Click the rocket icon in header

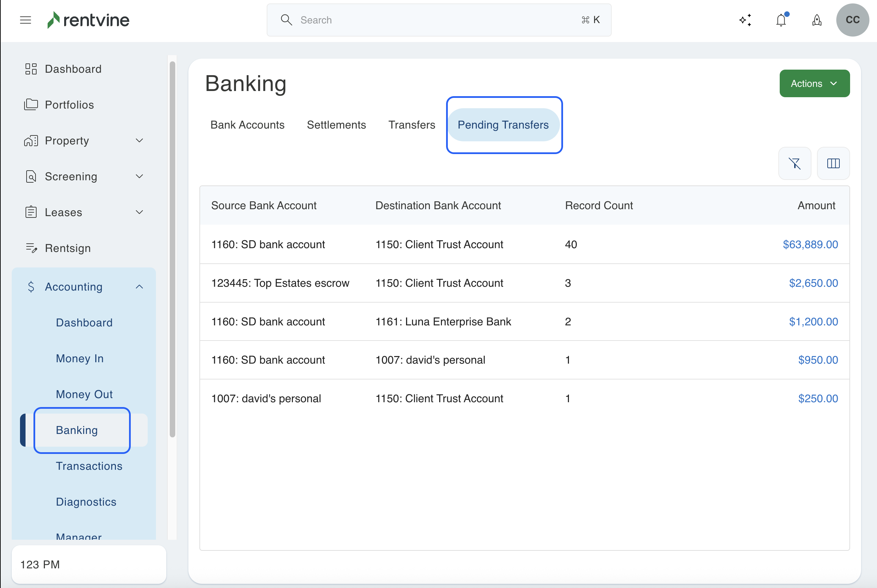click(817, 20)
